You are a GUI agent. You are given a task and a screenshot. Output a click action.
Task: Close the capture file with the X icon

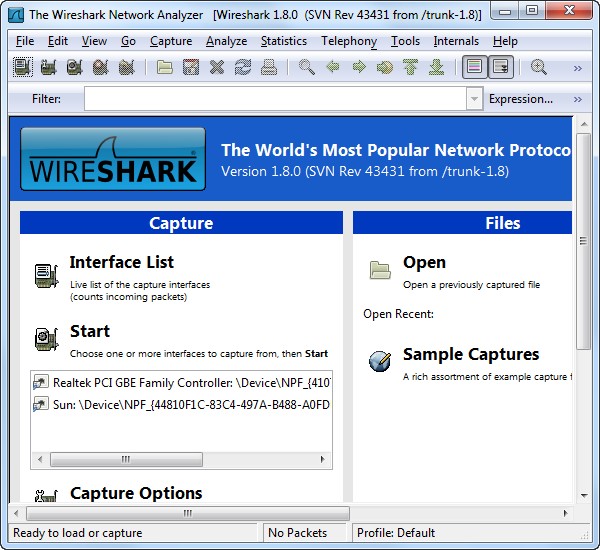[x=217, y=67]
